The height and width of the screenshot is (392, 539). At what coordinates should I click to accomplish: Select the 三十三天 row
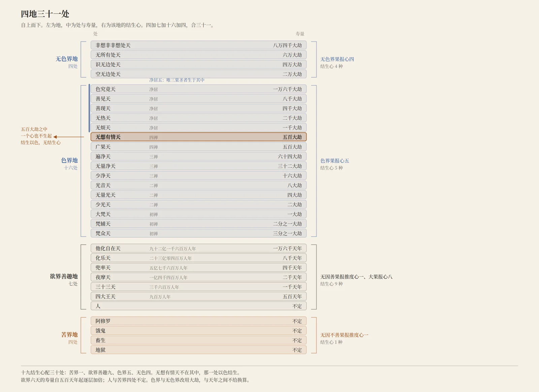[198, 287]
